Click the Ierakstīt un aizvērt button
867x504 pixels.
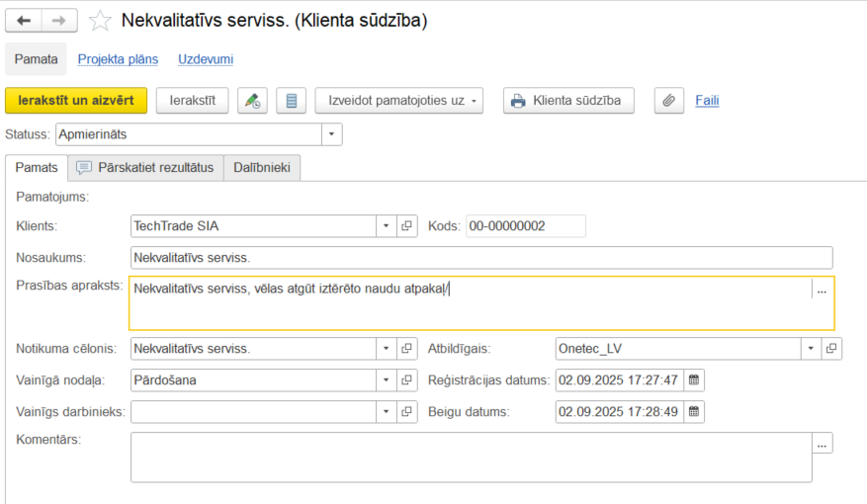point(76,101)
